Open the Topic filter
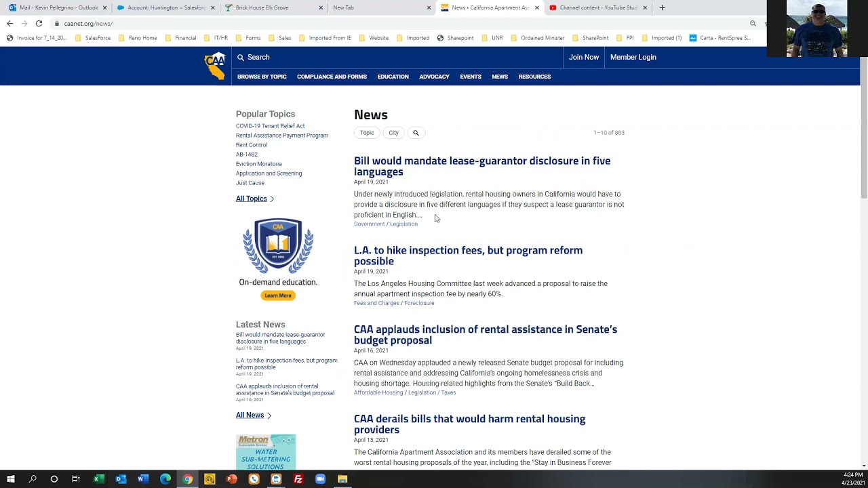 pos(367,133)
